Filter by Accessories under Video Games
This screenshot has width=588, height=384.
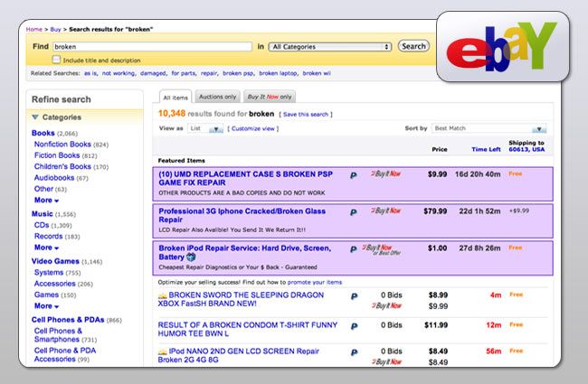pos(55,284)
